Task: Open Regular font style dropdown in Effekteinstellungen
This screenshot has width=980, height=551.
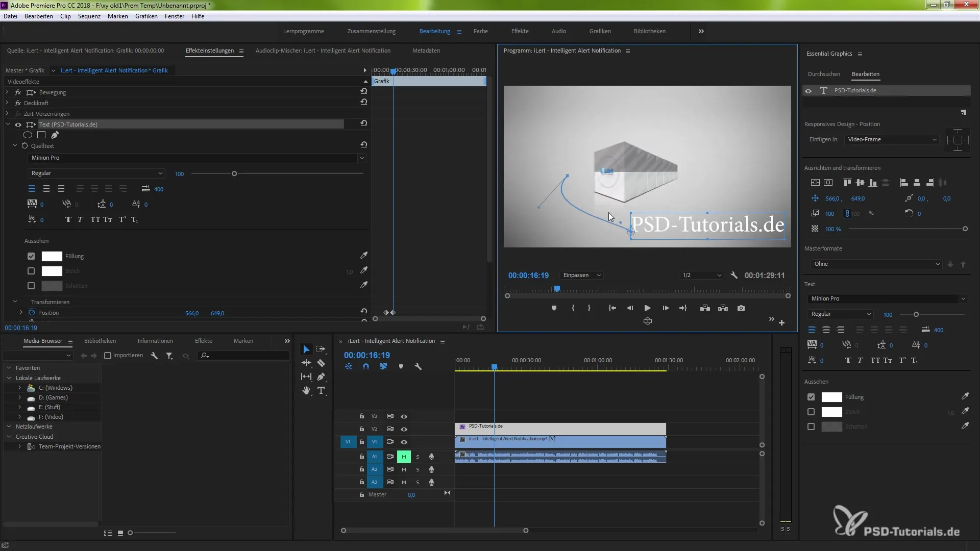Action: (x=95, y=173)
